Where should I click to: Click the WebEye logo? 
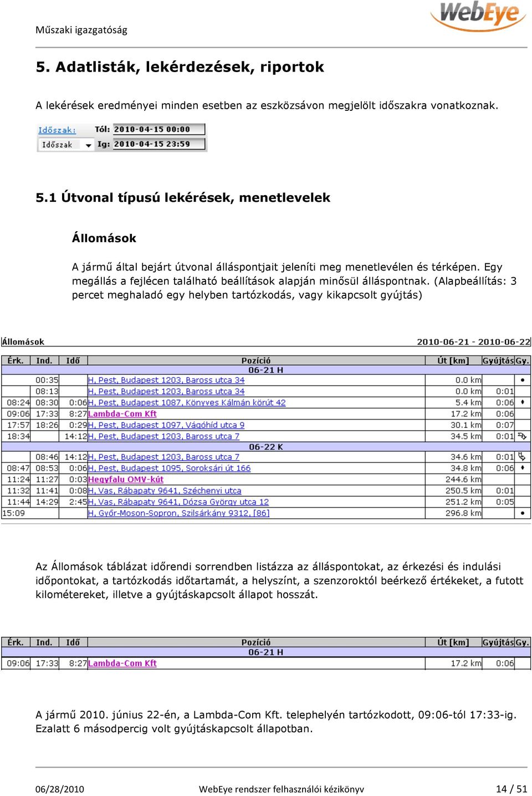[x=478, y=17]
